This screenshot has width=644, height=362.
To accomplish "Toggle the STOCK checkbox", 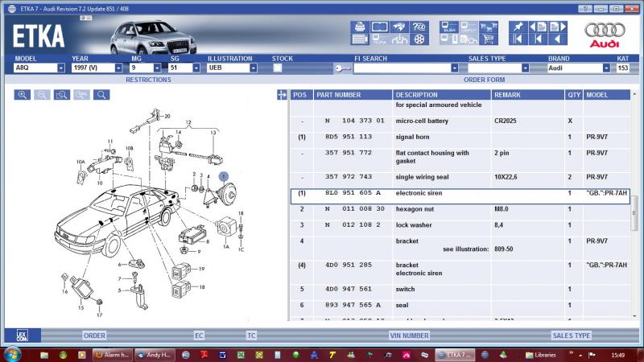I will (x=278, y=68).
